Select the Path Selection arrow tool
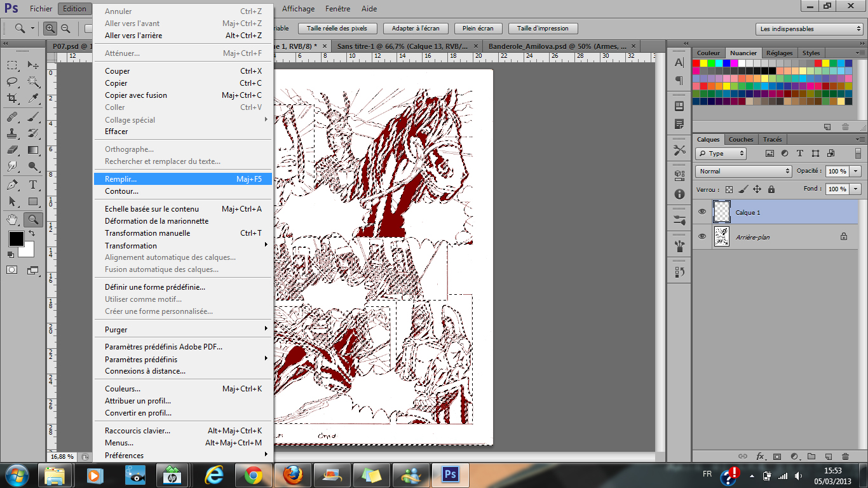The height and width of the screenshot is (488, 868). (12, 201)
